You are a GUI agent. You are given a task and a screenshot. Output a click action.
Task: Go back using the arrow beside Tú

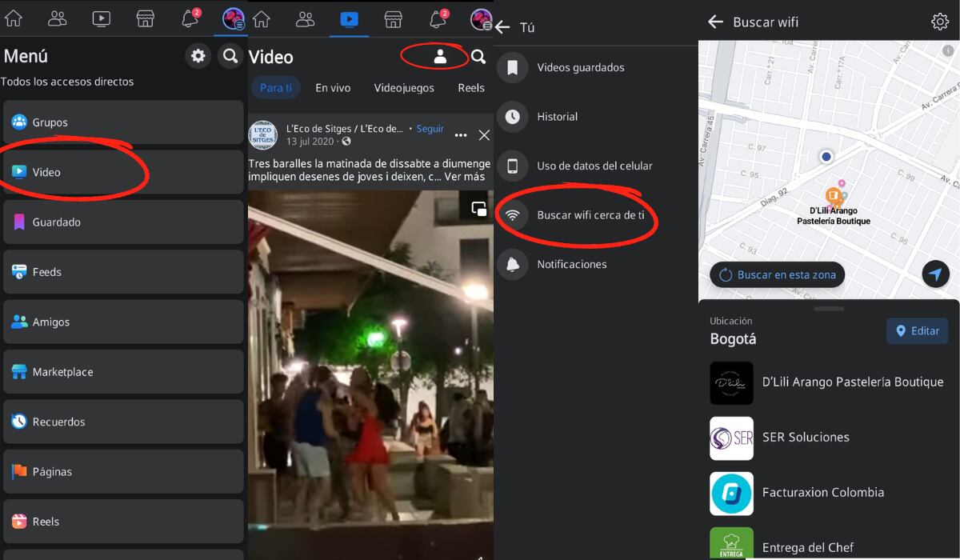[x=502, y=27]
